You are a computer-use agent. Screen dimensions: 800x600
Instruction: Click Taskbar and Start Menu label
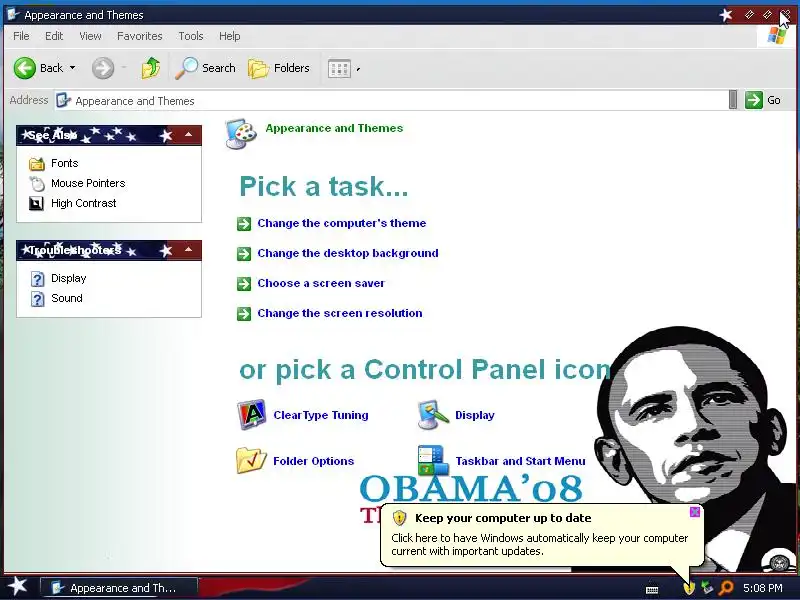coord(520,461)
